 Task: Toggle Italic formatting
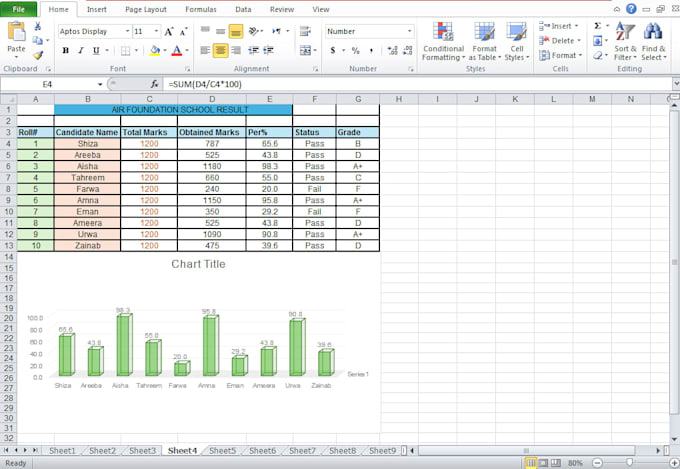tap(81, 51)
